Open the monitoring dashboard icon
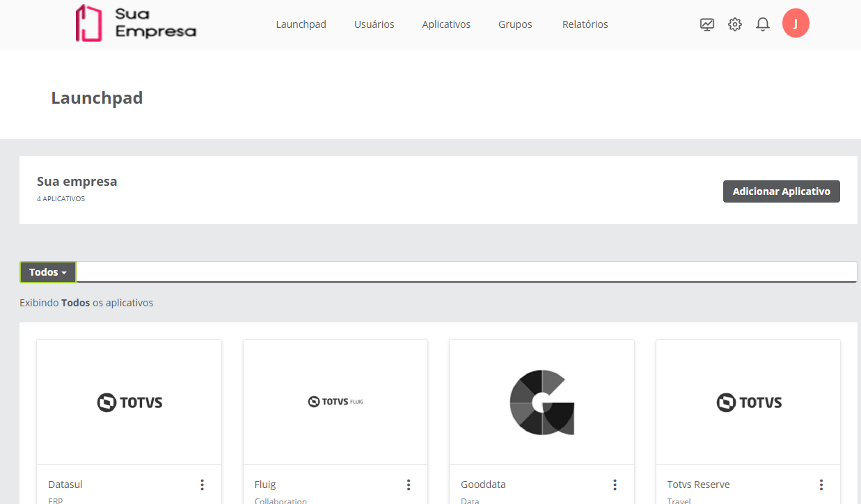Viewport: 861px width, 504px height. [707, 24]
